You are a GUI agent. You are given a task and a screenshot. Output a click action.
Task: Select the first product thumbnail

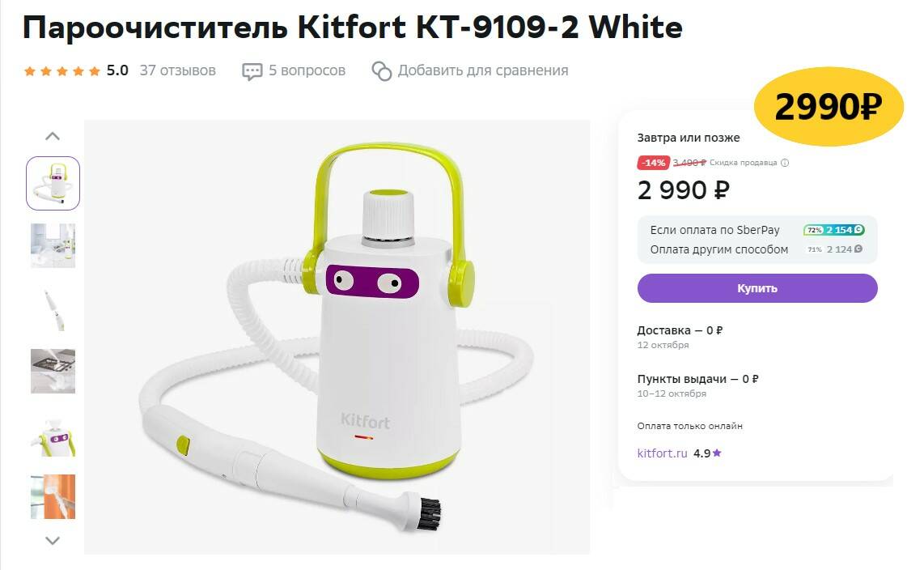click(x=53, y=183)
